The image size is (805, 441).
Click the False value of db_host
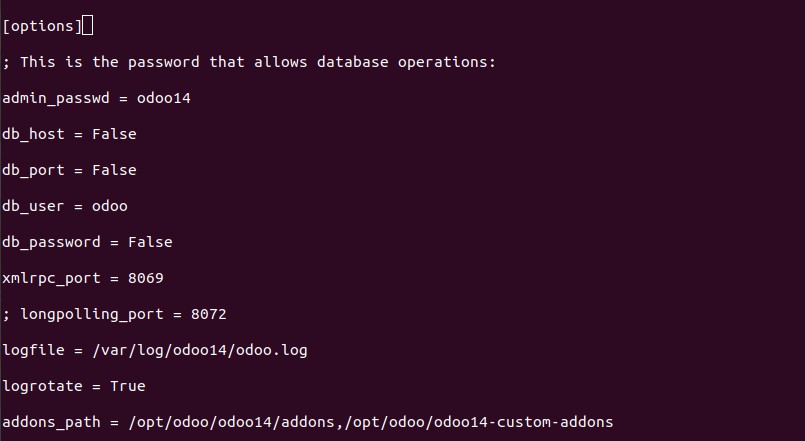pos(114,134)
